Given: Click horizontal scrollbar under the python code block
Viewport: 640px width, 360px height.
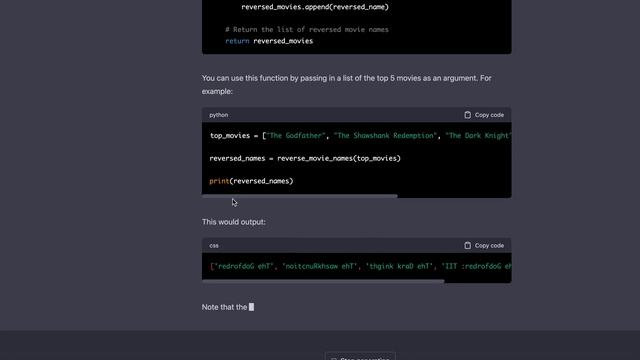Looking at the screenshot, I should point(300,196).
